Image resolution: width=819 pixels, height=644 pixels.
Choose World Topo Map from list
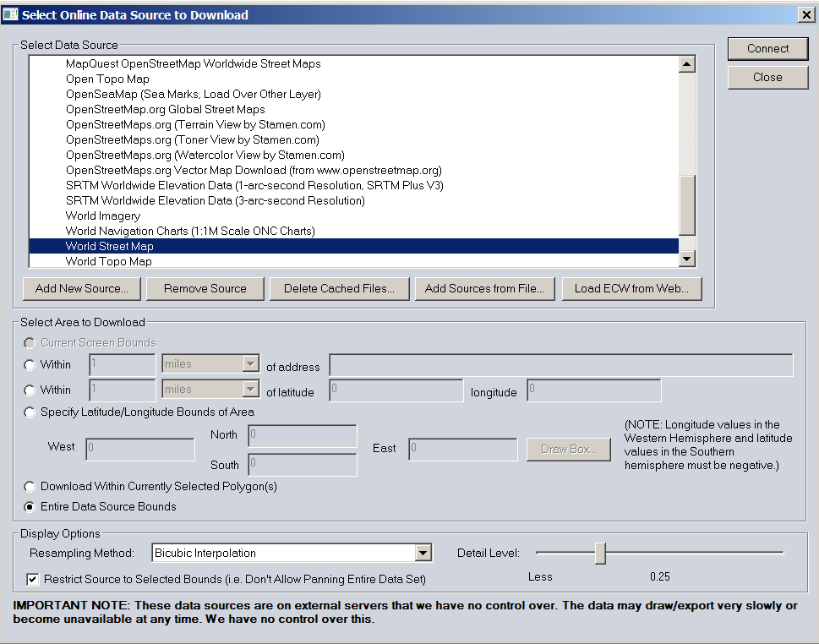click(109, 262)
